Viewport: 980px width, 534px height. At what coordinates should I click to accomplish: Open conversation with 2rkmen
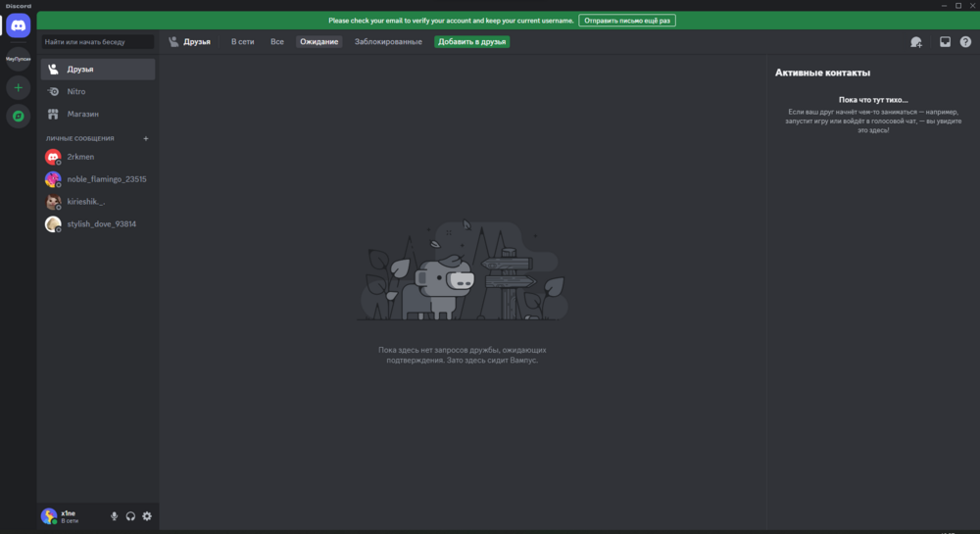click(98, 157)
